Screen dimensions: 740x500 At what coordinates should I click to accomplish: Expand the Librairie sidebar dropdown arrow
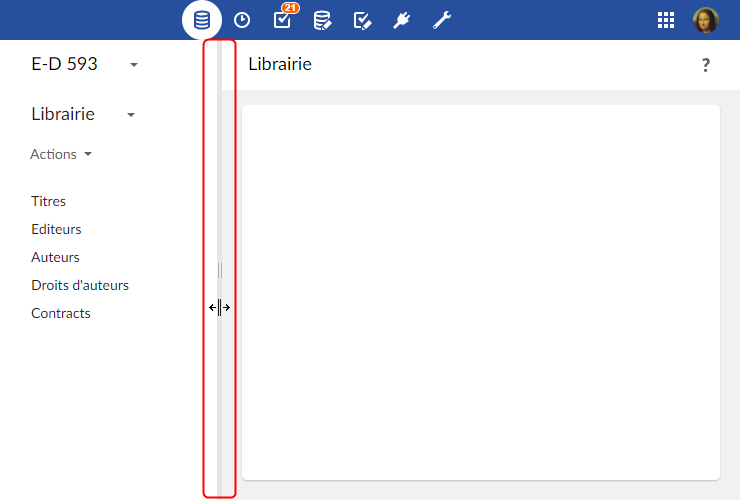[x=131, y=115]
